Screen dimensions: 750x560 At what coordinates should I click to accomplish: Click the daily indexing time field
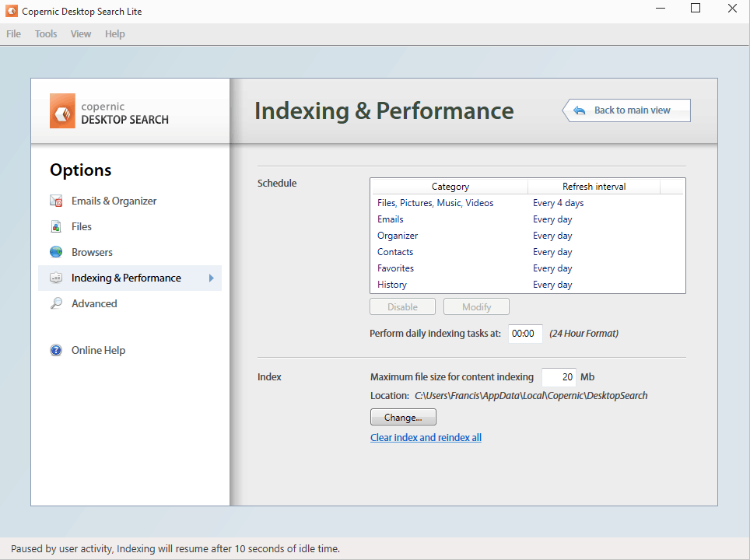525,334
